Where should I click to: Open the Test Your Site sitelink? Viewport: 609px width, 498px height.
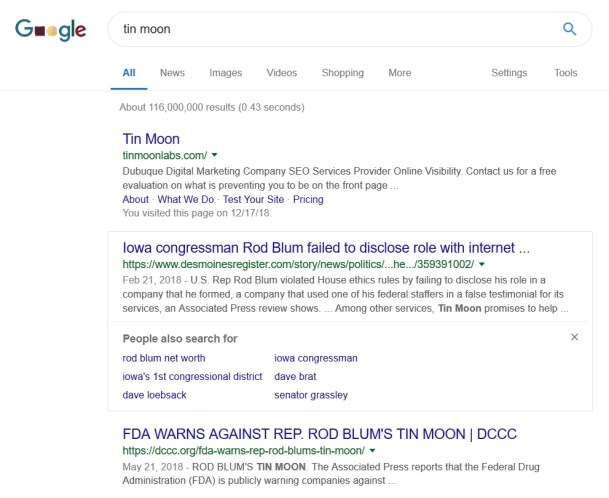click(253, 199)
